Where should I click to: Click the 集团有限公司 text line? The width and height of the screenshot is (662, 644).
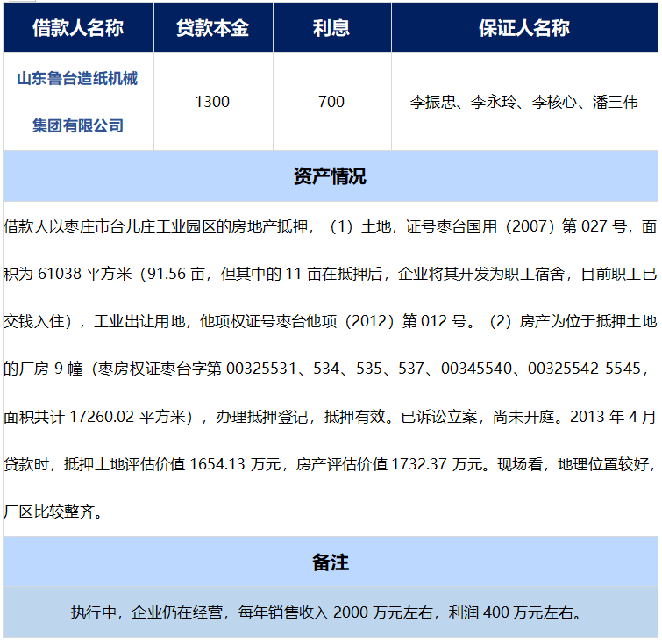pos(78,125)
